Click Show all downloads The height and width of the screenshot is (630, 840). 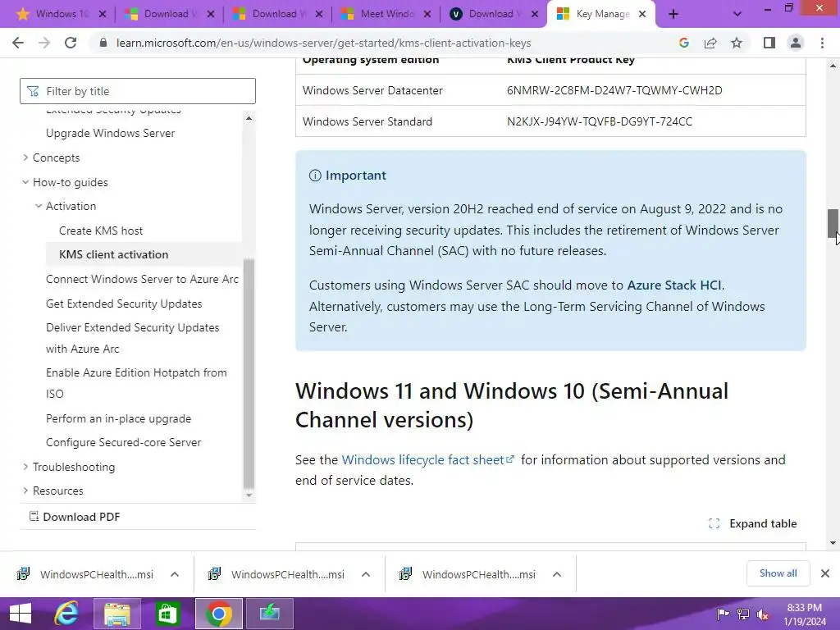pos(778,573)
